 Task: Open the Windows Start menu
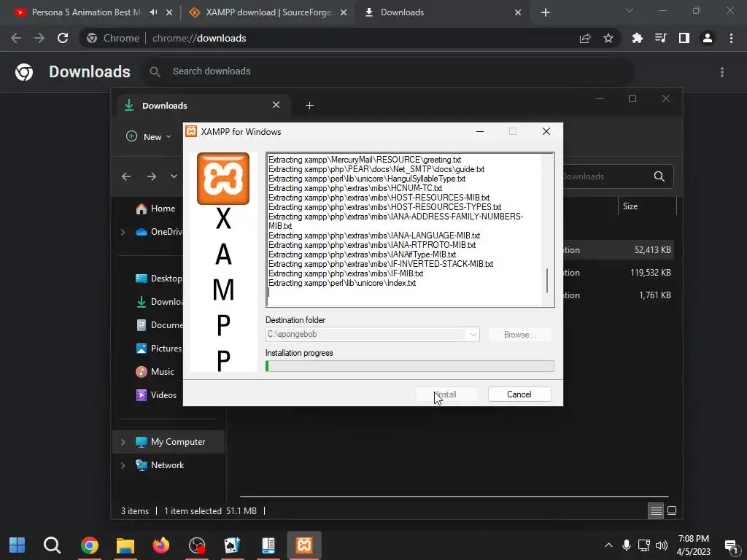click(x=18, y=545)
